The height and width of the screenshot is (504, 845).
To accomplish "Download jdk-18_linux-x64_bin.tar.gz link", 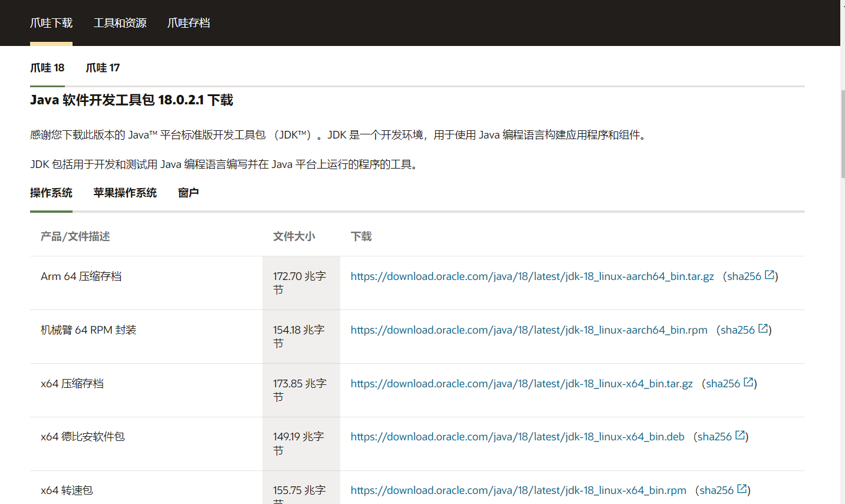I will pos(522,384).
